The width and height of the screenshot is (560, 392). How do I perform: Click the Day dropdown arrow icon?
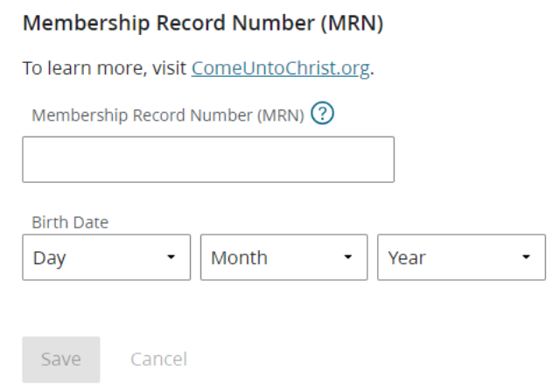pyautogui.click(x=171, y=256)
